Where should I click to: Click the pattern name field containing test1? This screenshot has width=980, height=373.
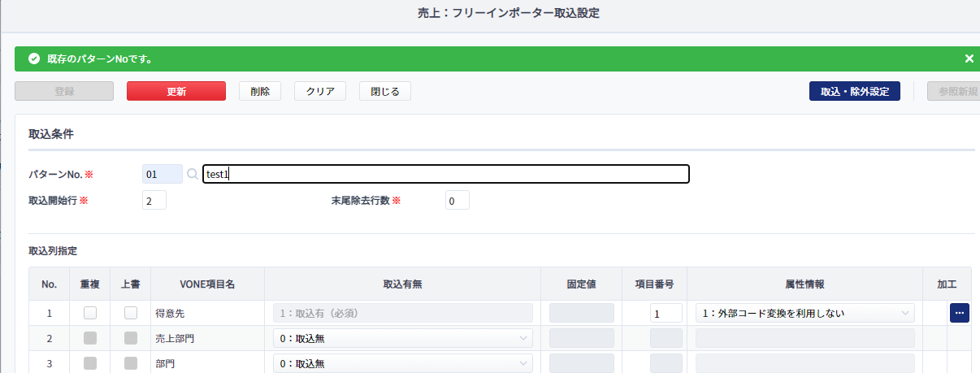click(x=446, y=174)
